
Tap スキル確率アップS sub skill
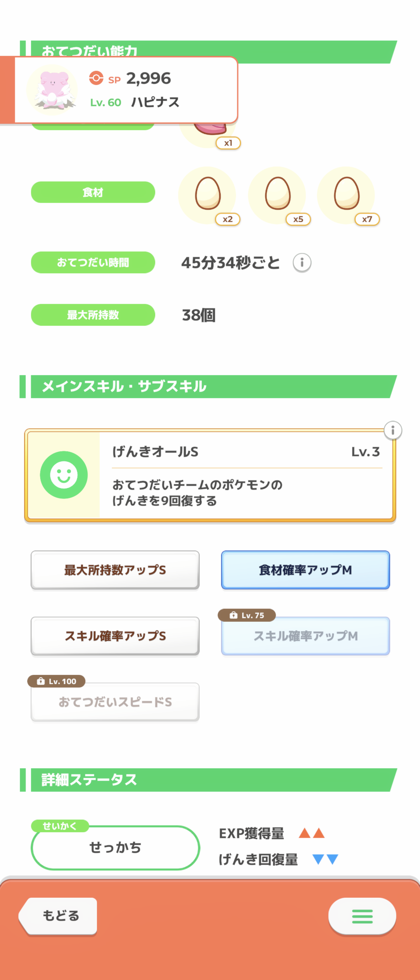(115, 636)
